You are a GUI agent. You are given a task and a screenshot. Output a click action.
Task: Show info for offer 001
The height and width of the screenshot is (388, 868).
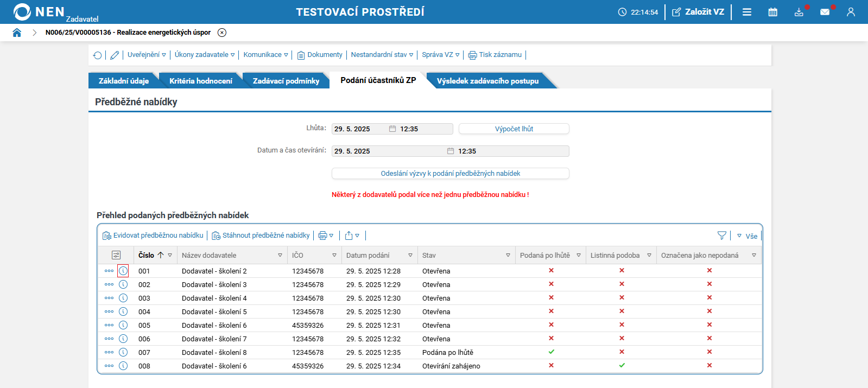coord(123,271)
